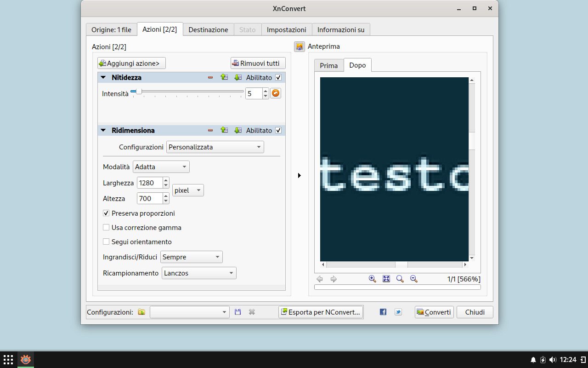Viewport: 588px width, 368px height.
Task: Show the Prima preview tab
Action: tap(329, 65)
